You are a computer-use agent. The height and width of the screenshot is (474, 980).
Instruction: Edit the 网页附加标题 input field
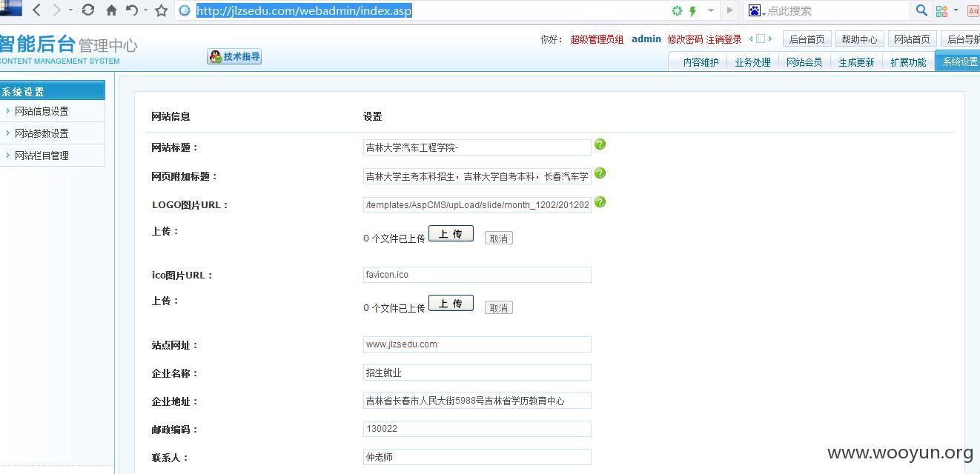tap(477, 176)
